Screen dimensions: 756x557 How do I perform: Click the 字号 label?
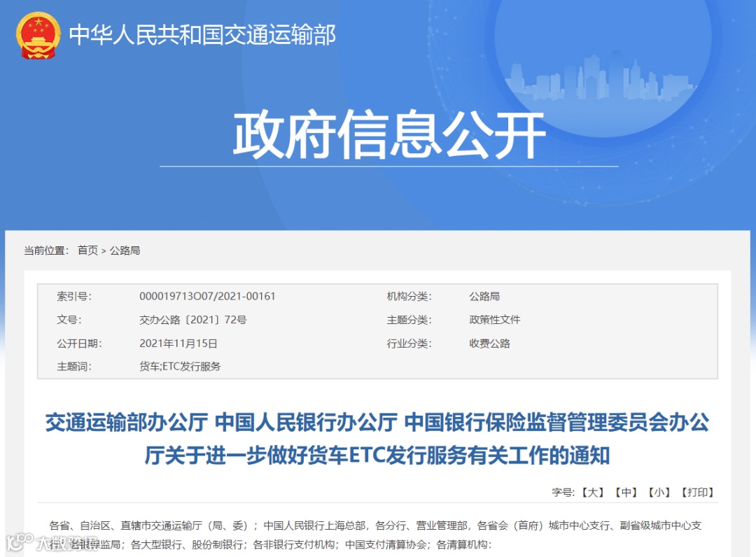click(563, 493)
